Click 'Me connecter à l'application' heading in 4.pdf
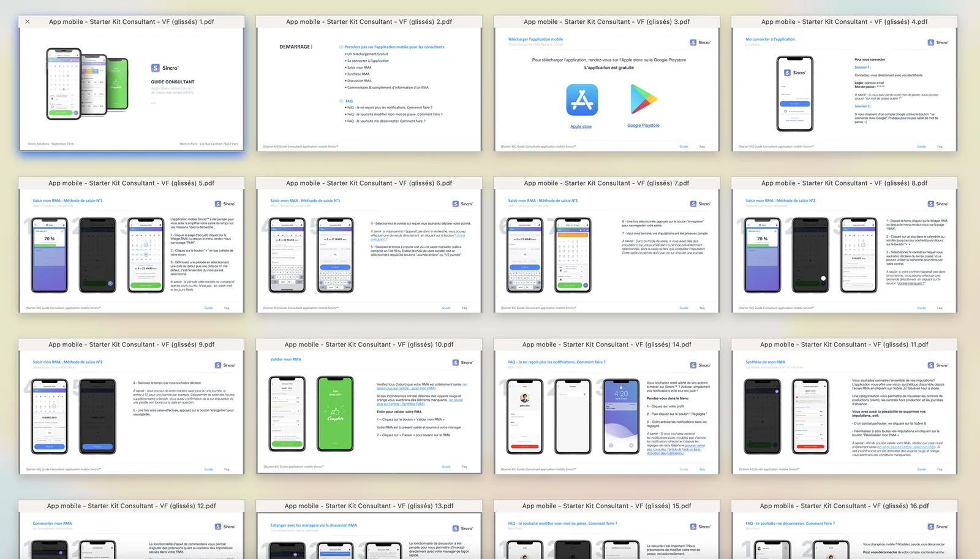 click(770, 39)
